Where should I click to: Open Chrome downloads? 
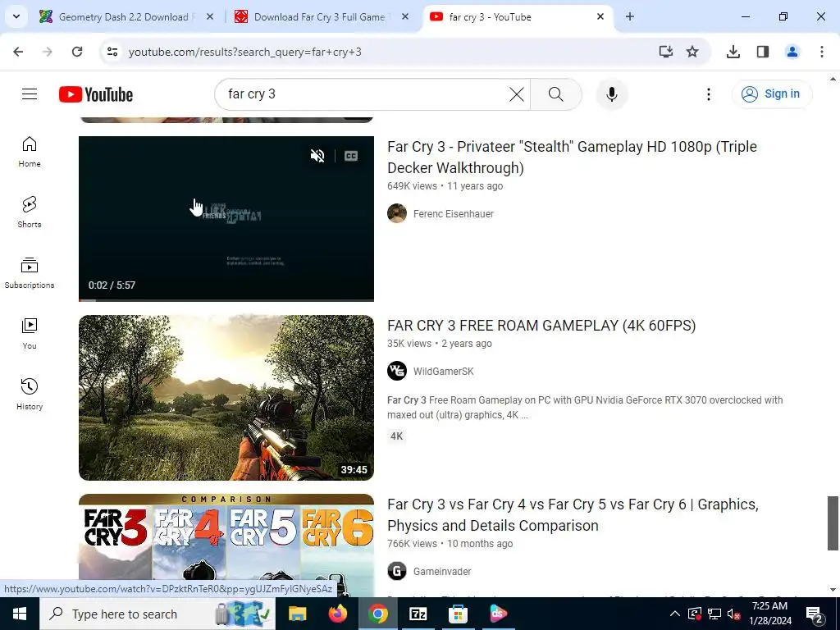point(733,52)
